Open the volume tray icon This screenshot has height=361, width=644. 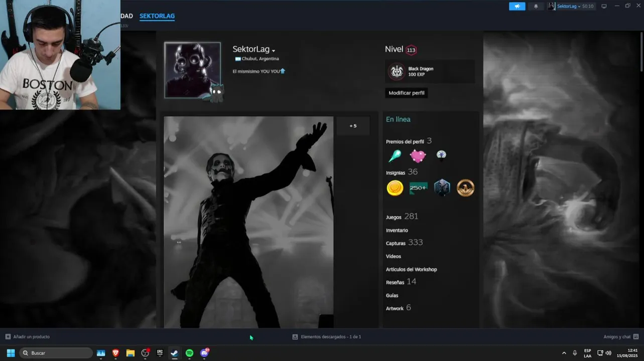pos(608,353)
